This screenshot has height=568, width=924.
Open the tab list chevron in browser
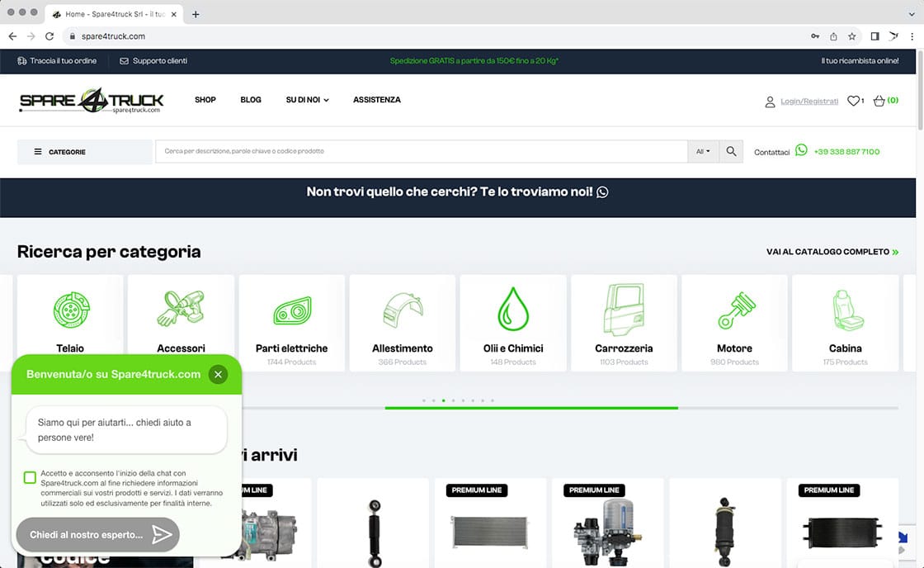pyautogui.click(x=911, y=14)
